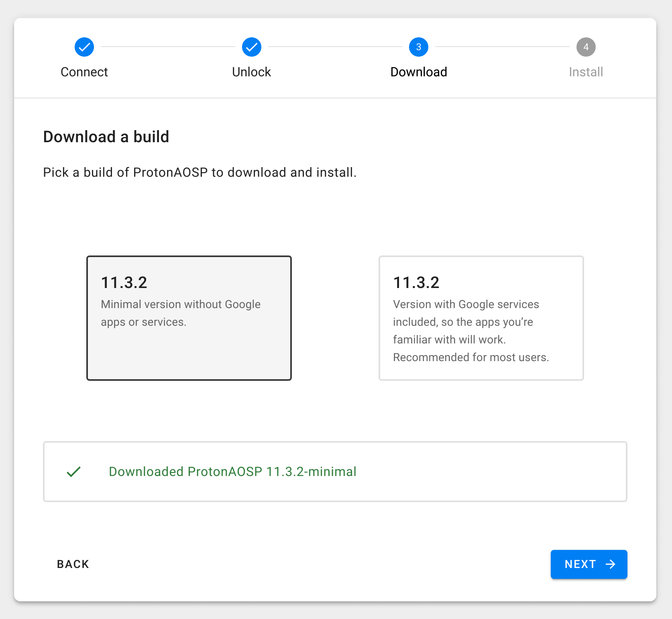Click the Unlock step label
The height and width of the screenshot is (619, 672).
251,72
